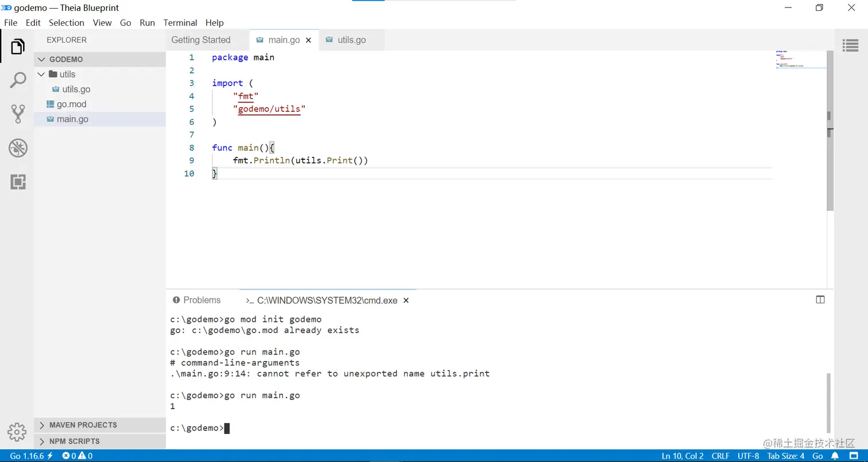Open the Source Control view
Image resolution: width=868 pixels, height=462 pixels.
point(17,113)
